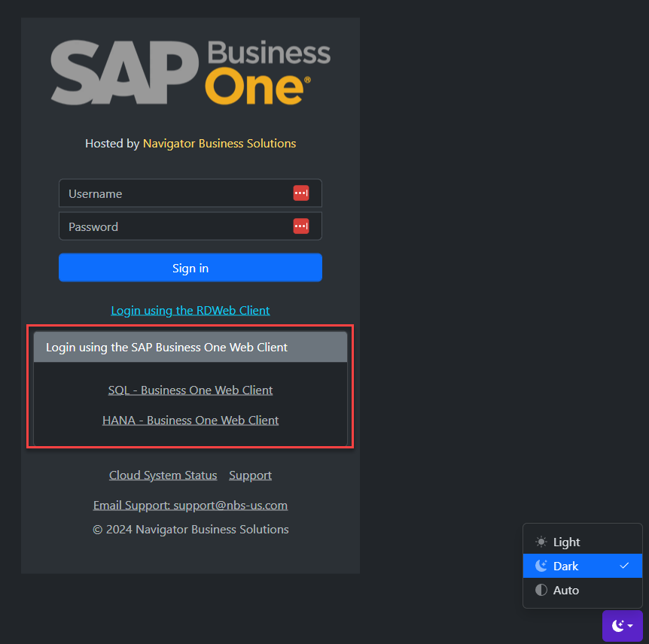Viewport: 649px width, 644px height.
Task: Click the SAP Business One logo
Action: tap(190, 72)
